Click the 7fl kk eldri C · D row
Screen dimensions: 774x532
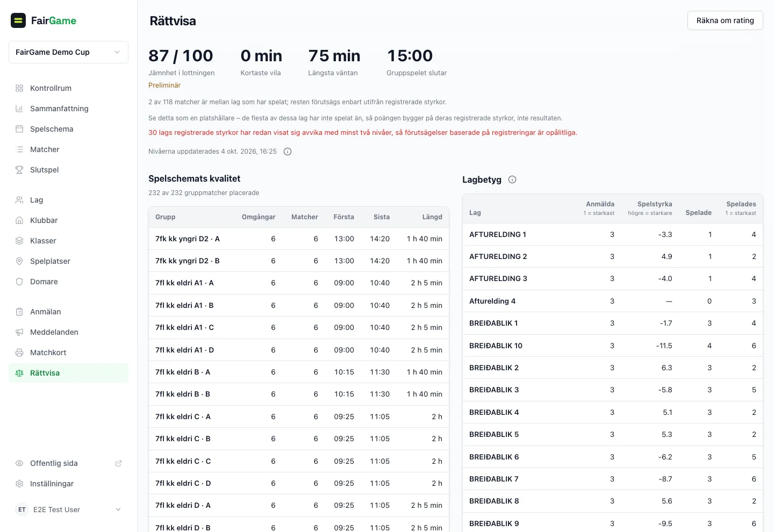click(299, 483)
